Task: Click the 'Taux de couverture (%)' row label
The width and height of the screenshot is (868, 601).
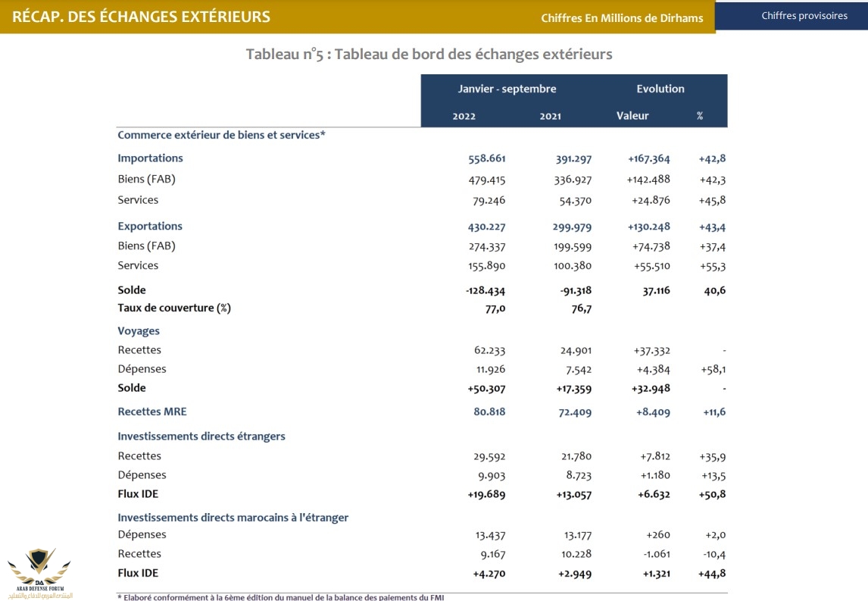Action: pyautogui.click(x=174, y=308)
